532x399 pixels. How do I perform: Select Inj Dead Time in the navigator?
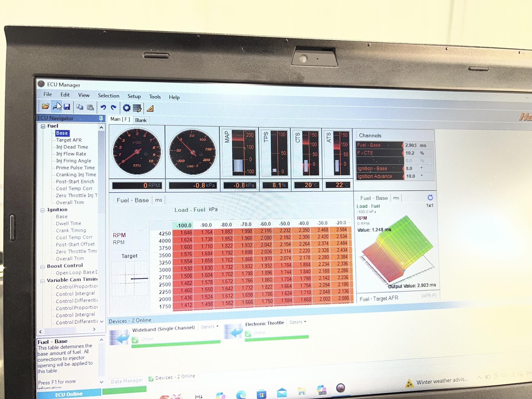coord(72,147)
